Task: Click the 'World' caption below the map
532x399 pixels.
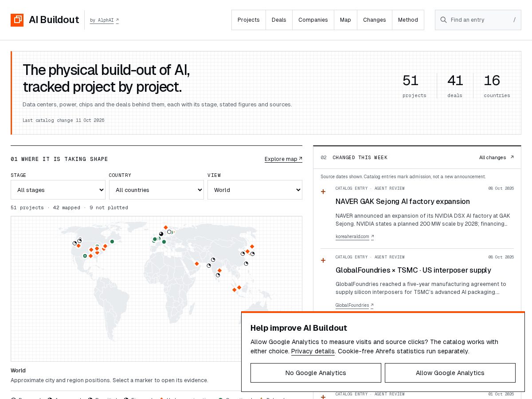Action: (18, 371)
